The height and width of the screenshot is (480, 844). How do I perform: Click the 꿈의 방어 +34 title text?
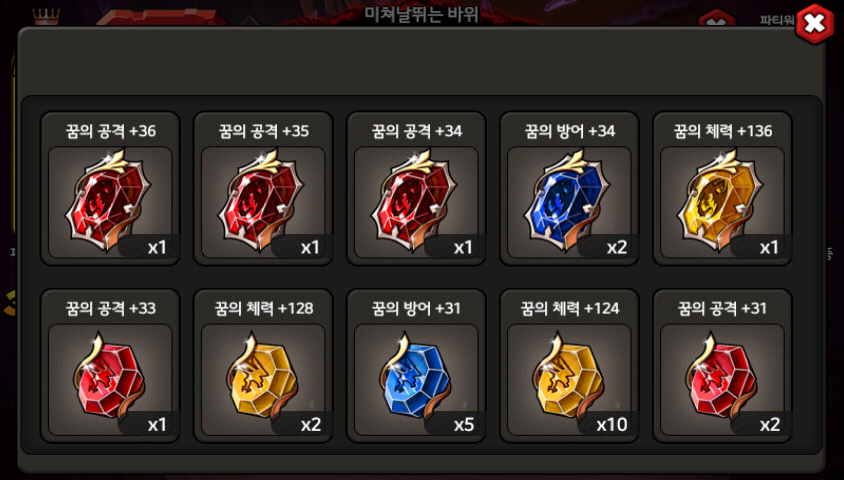(570, 131)
